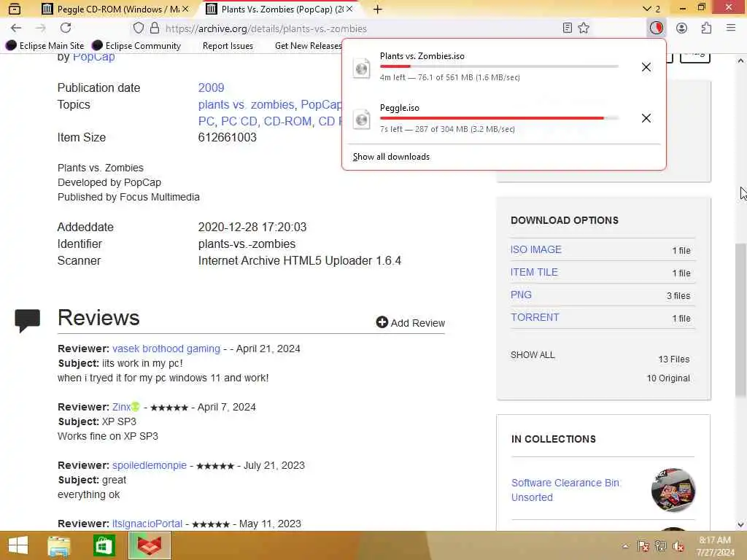Open the Windows Store taskbar icon
Image resolution: width=747 pixels, height=560 pixels.
coord(104,545)
